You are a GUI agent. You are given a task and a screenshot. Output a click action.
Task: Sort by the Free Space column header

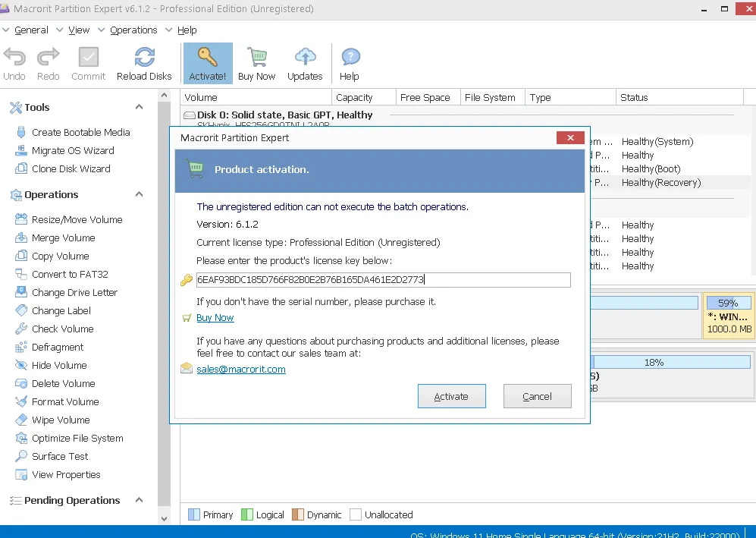(x=428, y=97)
